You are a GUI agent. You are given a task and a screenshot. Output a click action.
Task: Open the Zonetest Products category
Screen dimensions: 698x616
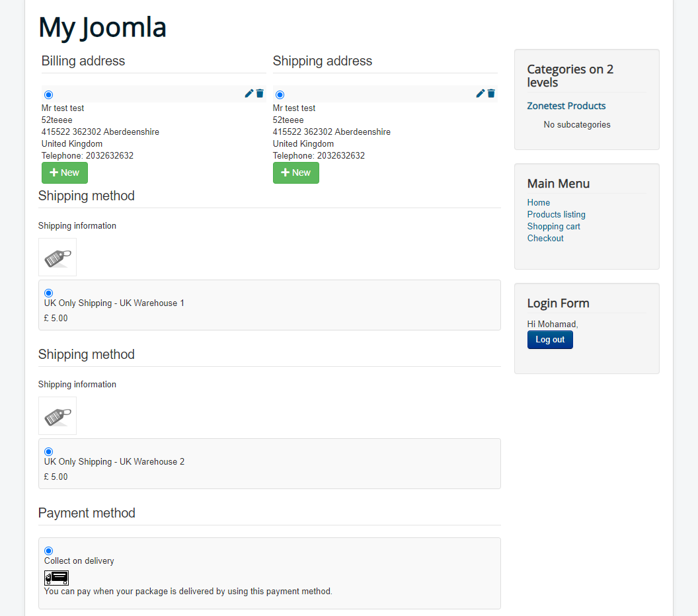click(566, 106)
